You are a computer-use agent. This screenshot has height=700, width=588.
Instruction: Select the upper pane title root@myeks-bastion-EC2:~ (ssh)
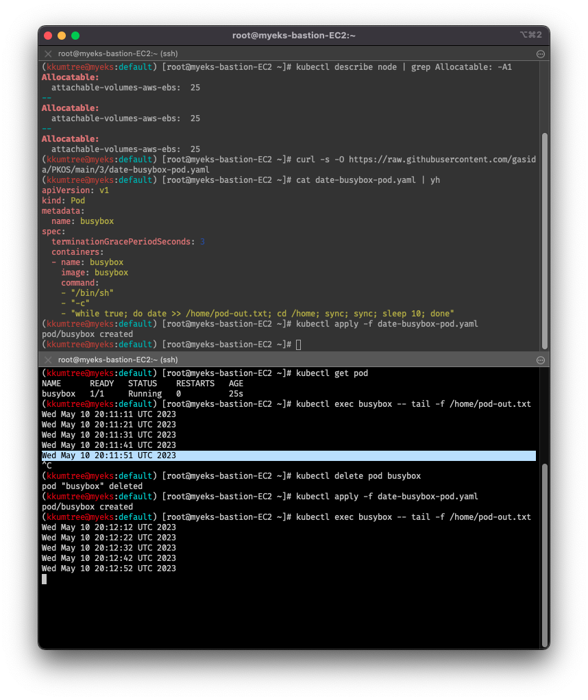(x=118, y=53)
